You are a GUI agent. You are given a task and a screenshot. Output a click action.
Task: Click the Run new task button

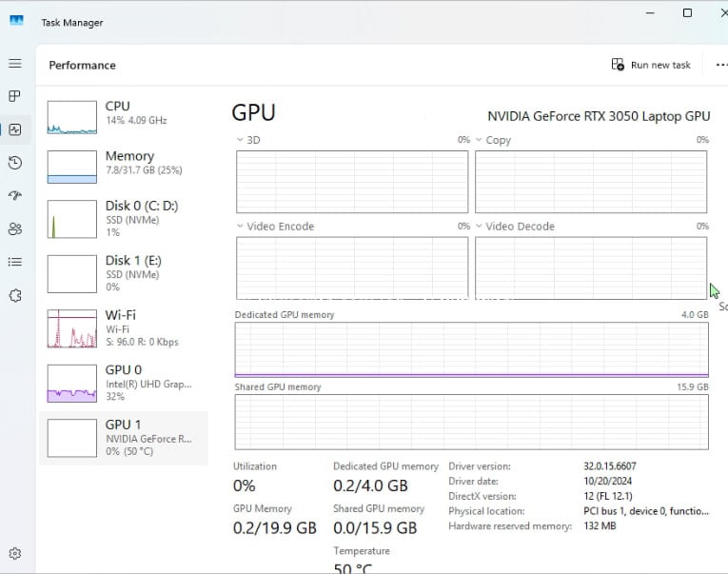tap(651, 65)
